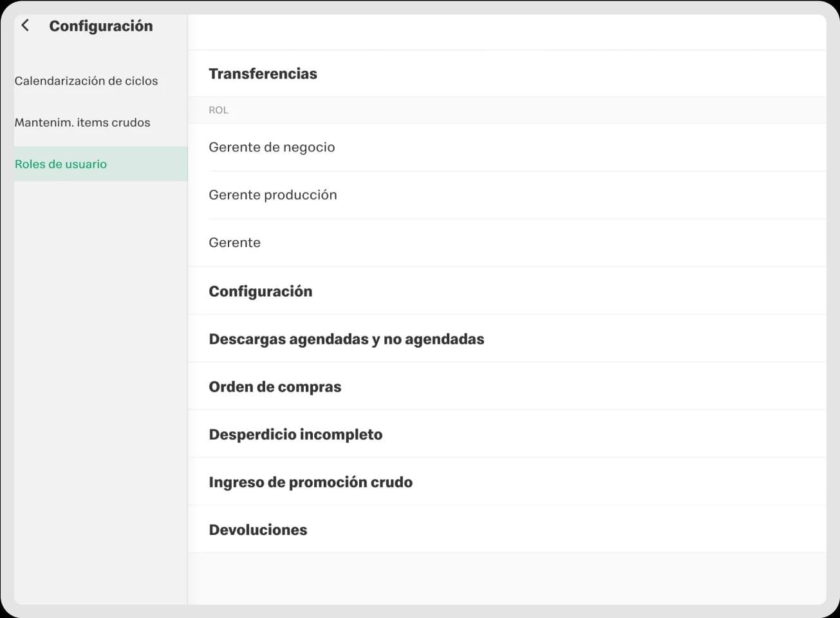This screenshot has width=840, height=618.
Task: Expand Ingreso de promoción crudo
Action: point(310,482)
